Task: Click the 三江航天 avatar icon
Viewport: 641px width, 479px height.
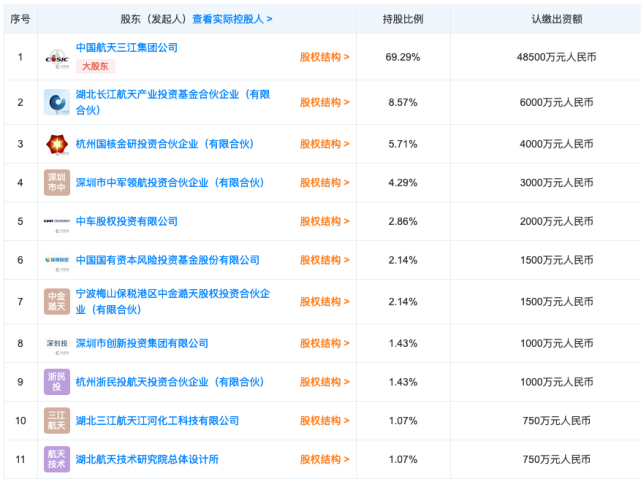Action: (57, 421)
